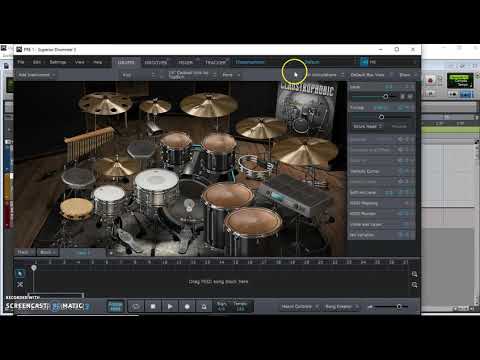Click the MIDI Monitor property row

(382, 214)
